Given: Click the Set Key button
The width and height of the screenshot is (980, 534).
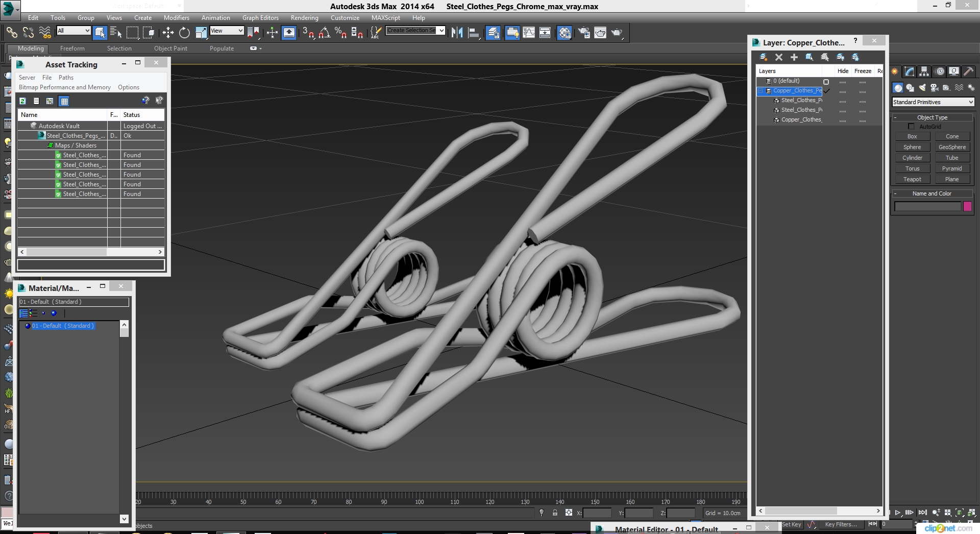Looking at the screenshot, I should [x=792, y=524].
